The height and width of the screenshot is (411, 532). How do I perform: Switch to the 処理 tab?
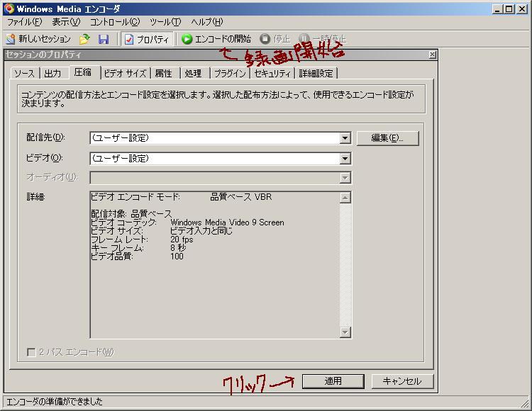point(194,73)
